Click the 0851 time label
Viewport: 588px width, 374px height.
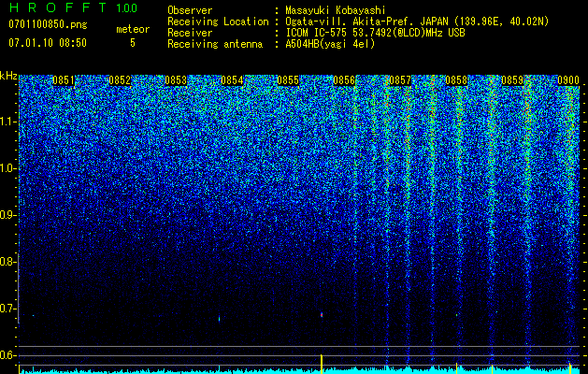[64, 80]
